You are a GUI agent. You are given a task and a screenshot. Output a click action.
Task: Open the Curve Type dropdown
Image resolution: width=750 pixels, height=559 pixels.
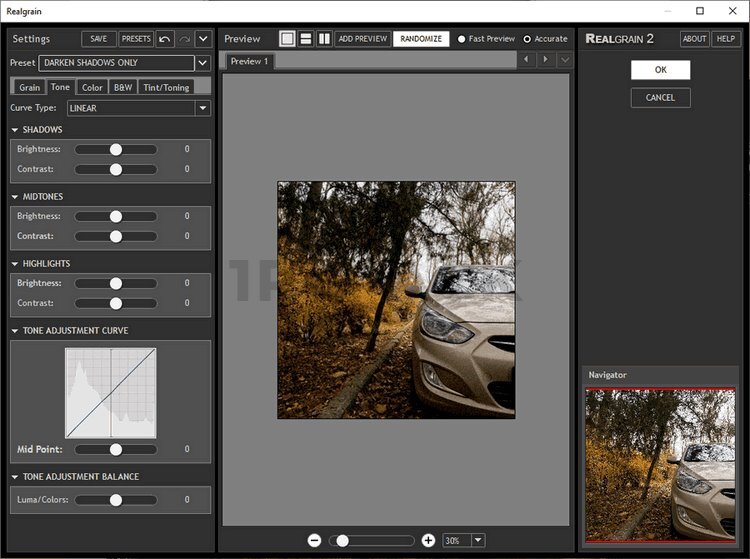203,108
